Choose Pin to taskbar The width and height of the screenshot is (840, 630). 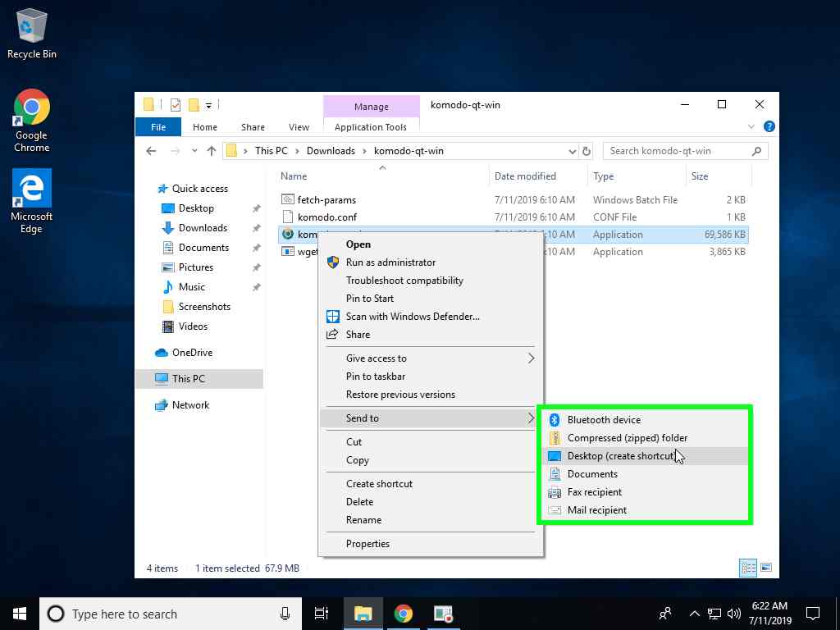pyautogui.click(x=431, y=377)
